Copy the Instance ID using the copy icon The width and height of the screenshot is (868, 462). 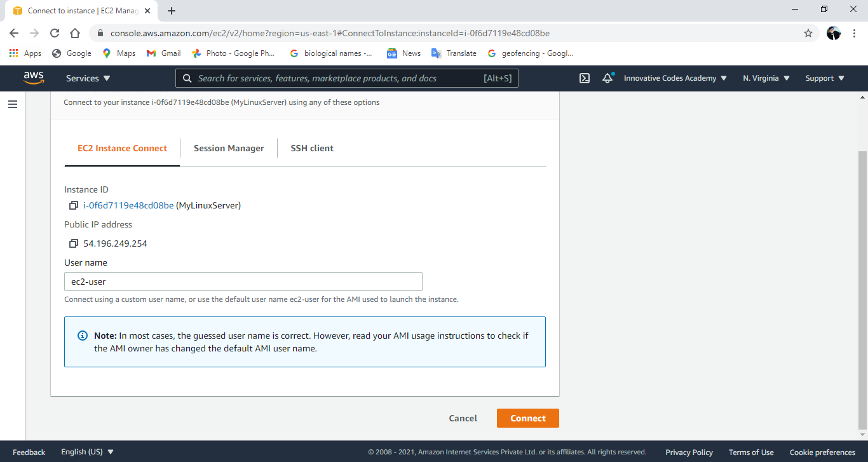[x=73, y=205]
